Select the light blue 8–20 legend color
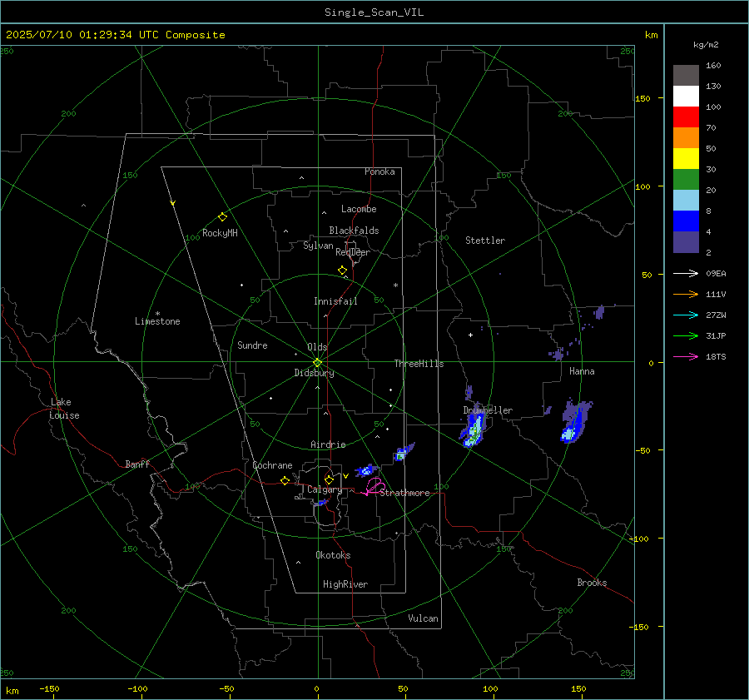The height and width of the screenshot is (700, 749). pos(686,201)
